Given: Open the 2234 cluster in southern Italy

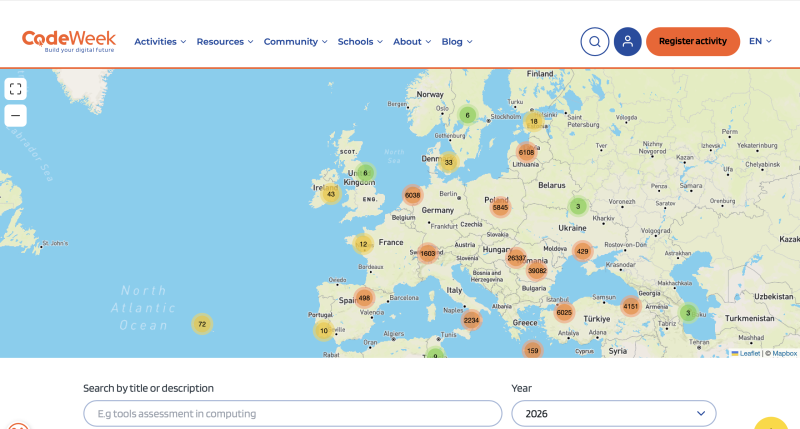Looking at the screenshot, I should [471, 320].
